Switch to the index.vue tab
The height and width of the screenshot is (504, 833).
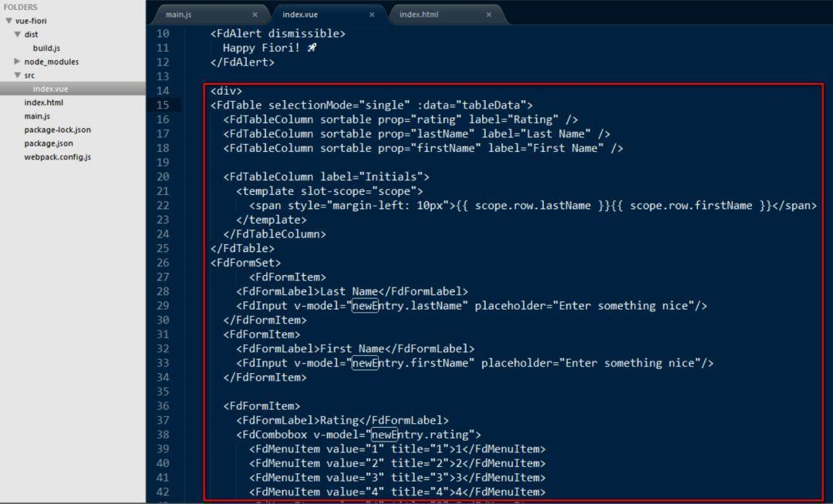[x=299, y=15]
